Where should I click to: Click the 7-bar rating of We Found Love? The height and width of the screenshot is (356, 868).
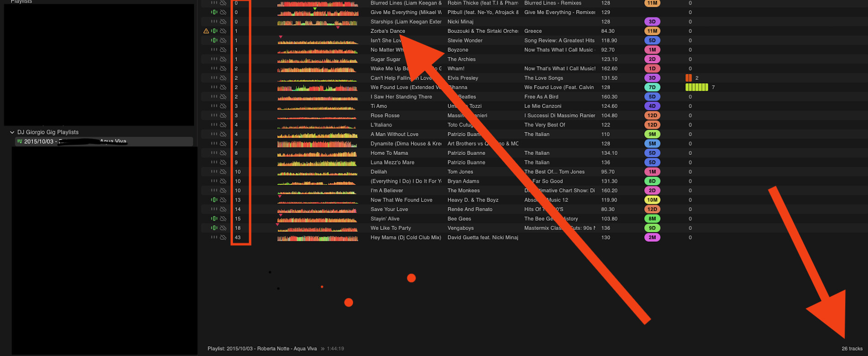pos(697,87)
